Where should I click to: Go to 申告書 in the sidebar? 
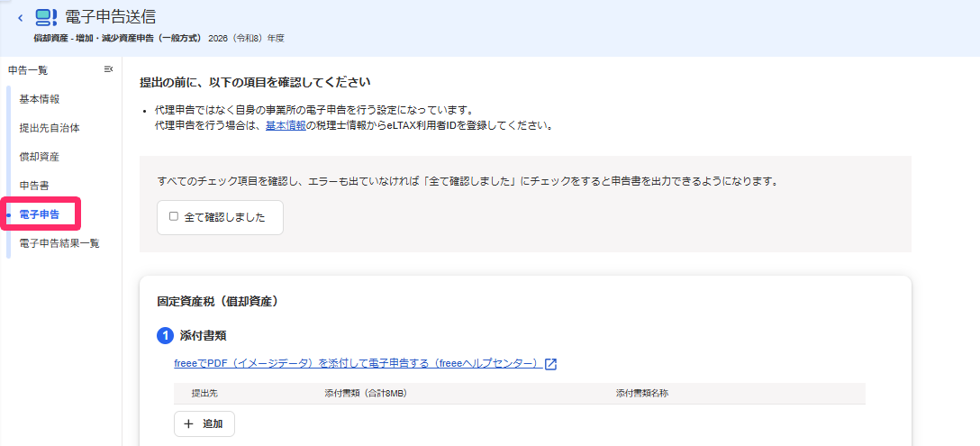coord(34,185)
